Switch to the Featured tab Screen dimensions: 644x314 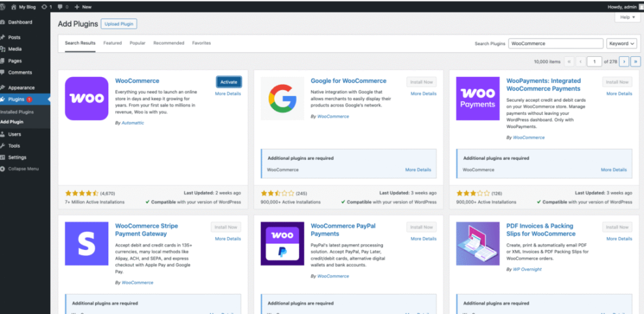[x=112, y=43]
